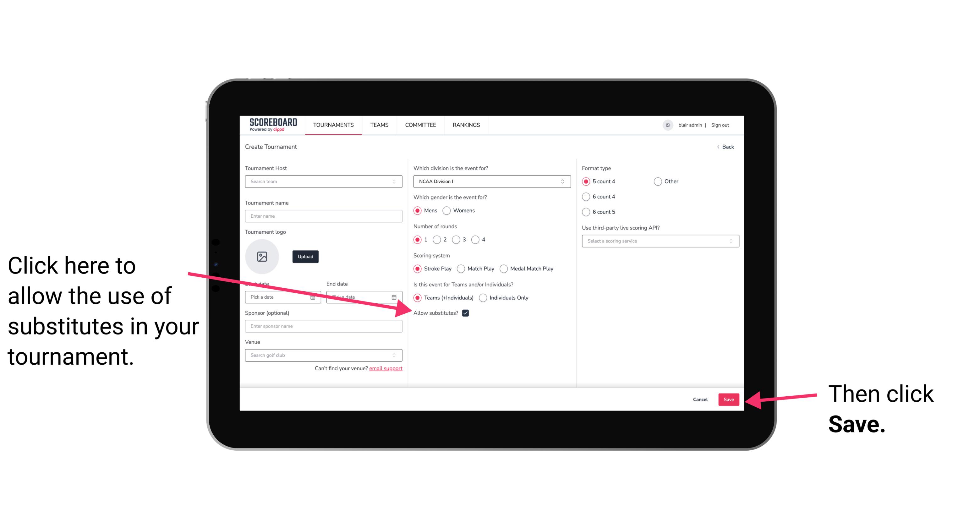
Task: Click the NCAA Division I dropdown chevron
Action: tap(564, 182)
